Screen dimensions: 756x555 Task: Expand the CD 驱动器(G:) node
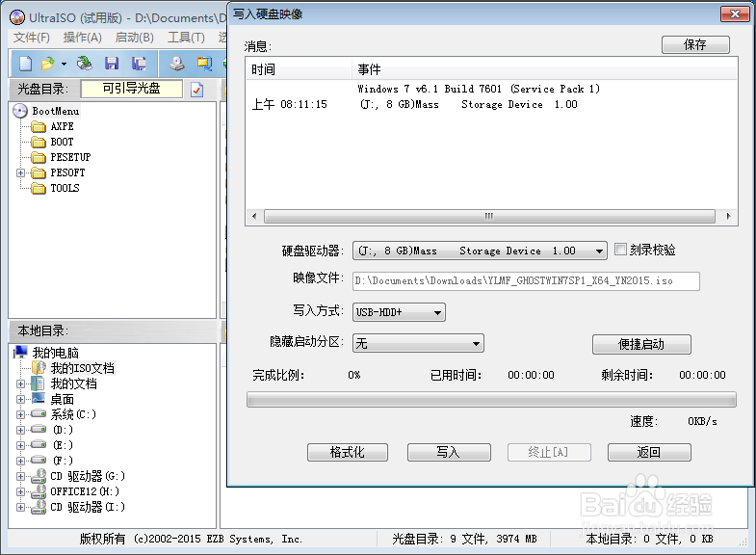tap(20, 476)
